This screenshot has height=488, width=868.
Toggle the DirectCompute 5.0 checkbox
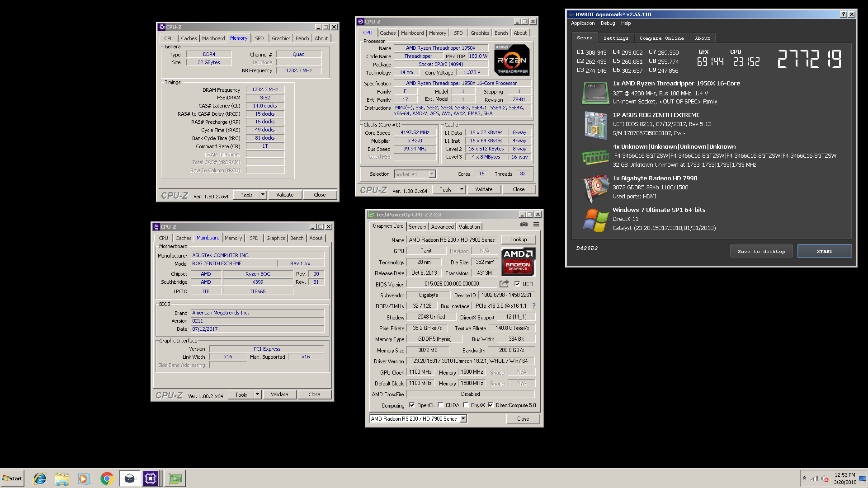click(491, 405)
